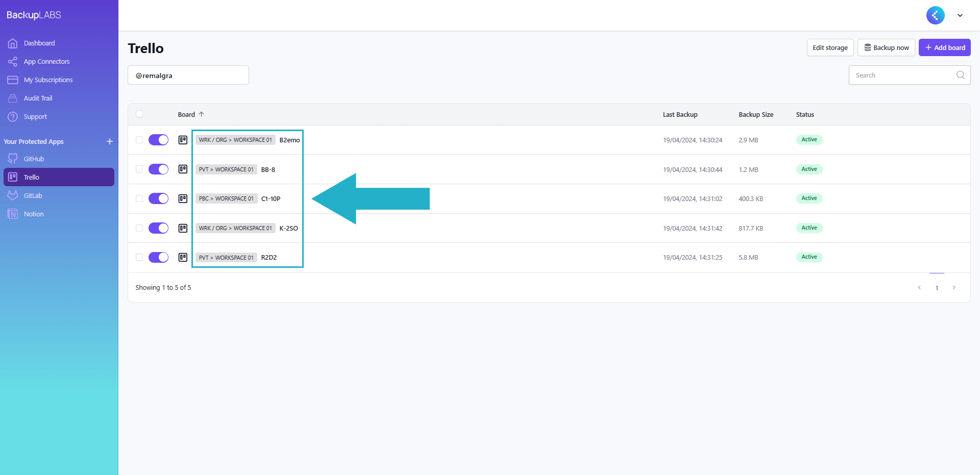Click the 5.8 MB backup size
This screenshot has width=980, height=475.
748,257
